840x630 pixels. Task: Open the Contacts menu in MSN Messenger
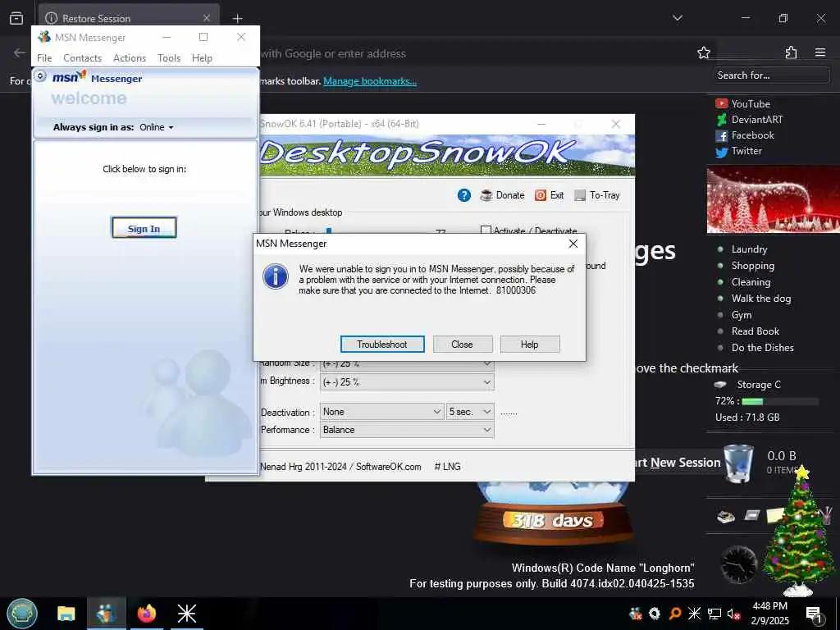point(83,58)
